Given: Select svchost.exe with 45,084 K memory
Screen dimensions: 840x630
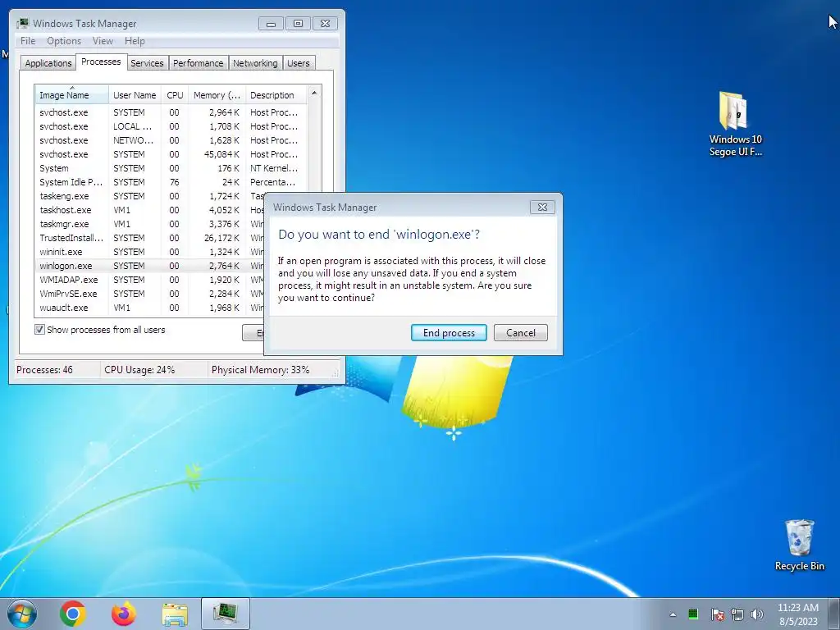Looking at the screenshot, I should 171,154.
